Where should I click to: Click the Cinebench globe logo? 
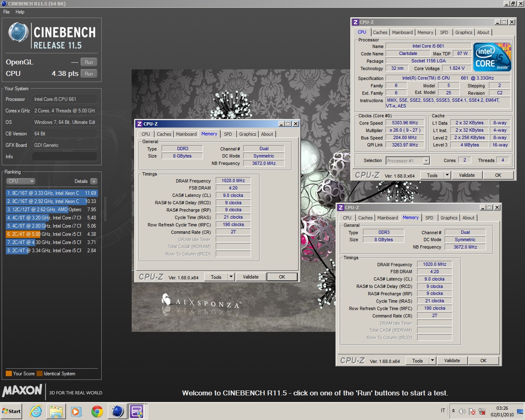pyautogui.click(x=18, y=33)
